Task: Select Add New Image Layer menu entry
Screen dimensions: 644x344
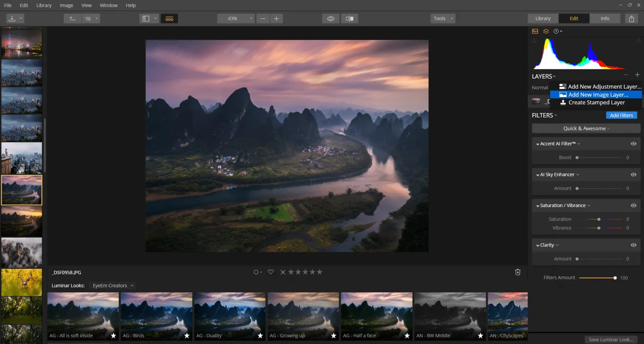Action: pos(598,95)
